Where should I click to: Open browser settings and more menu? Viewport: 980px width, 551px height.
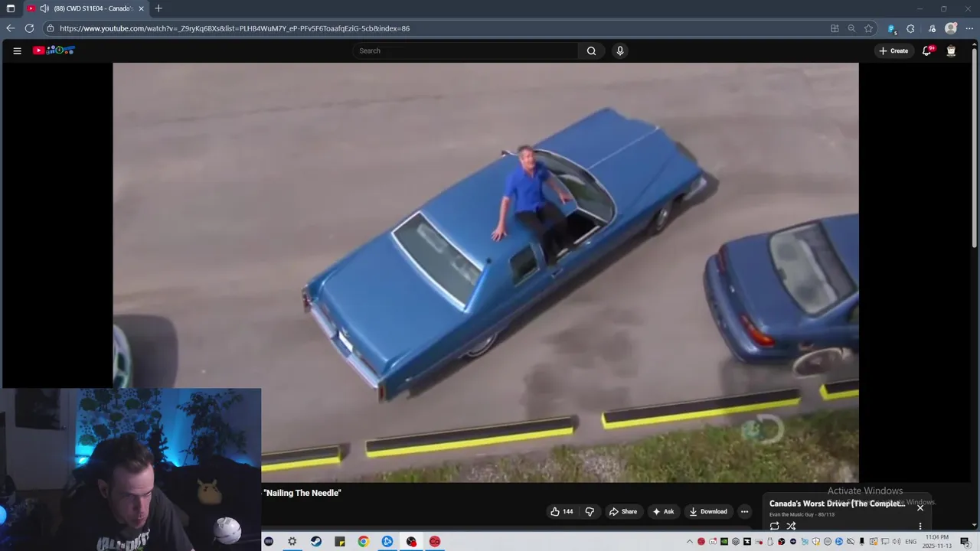[x=969, y=28]
